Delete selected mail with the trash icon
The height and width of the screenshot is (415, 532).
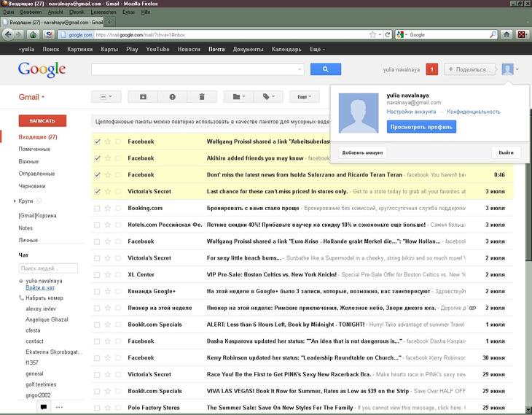(x=202, y=97)
